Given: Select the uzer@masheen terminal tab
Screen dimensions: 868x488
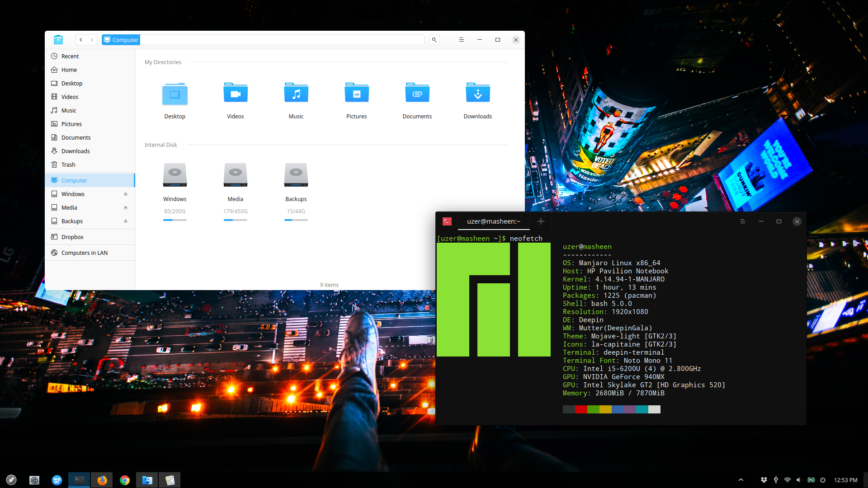Looking at the screenshot, I should pyautogui.click(x=493, y=221).
